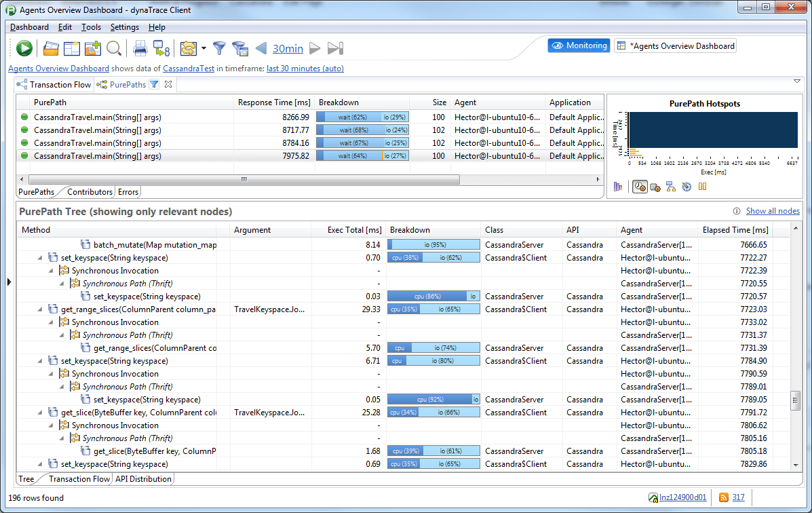Image resolution: width=812 pixels, height=513 pixels.
Task: Go to next timeframe with gray right arrow
Action: [314, 48]
